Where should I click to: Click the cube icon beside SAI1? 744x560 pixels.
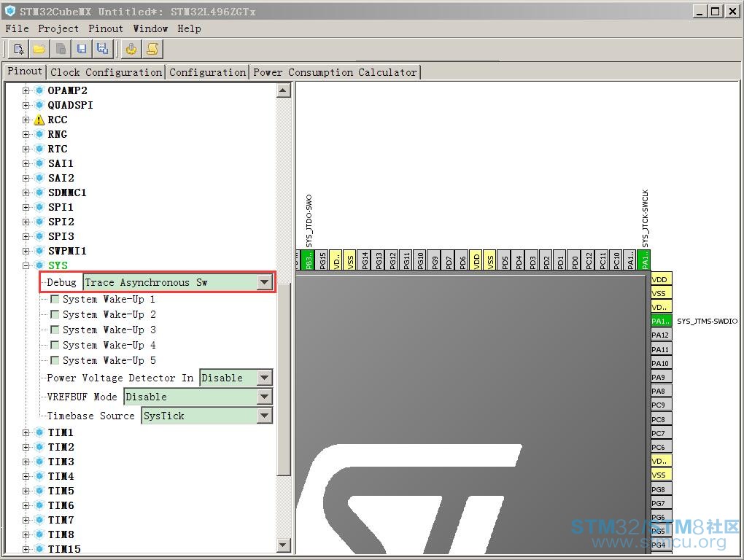pyautogui.click(x=39, y=163)
